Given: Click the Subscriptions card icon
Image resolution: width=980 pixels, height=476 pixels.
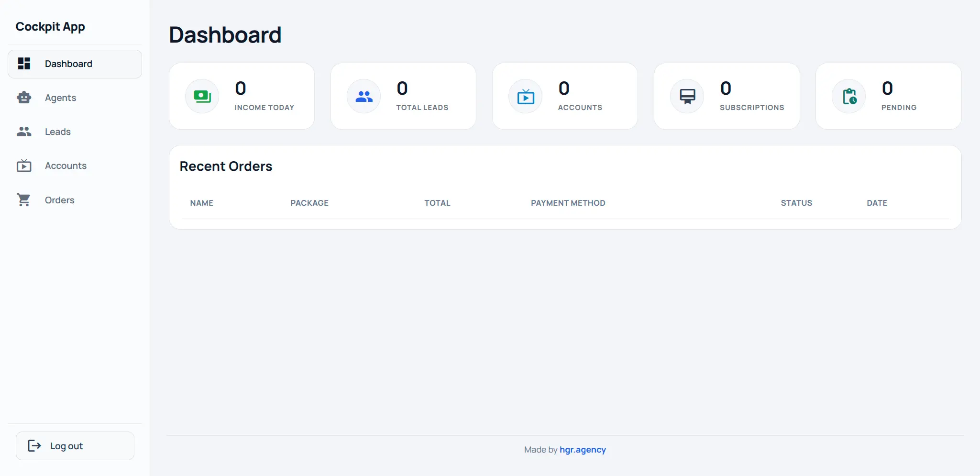Looking at the screenshot, I should [687, 96].
